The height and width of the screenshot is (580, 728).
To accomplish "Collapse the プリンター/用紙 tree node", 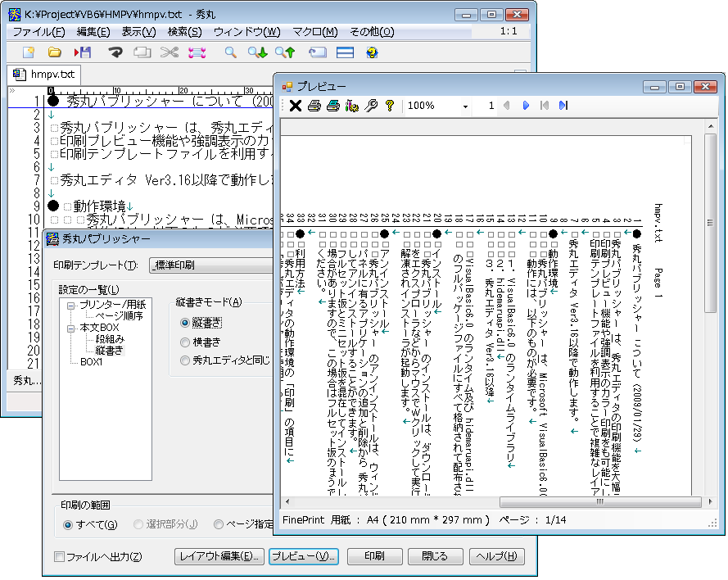I will (71, 305).
